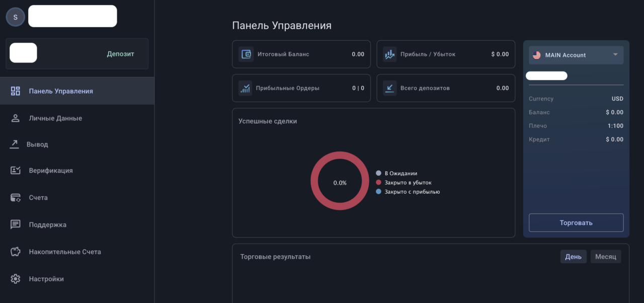Screen dimensions: 644x303
Task: Open the MAIN Account selector
Action: click(x=576, y=55)
